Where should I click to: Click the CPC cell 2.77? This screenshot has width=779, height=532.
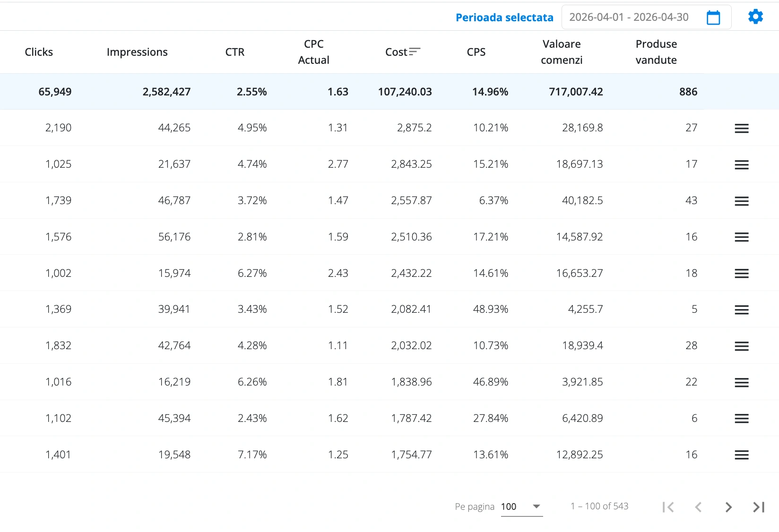coord(338,164)
